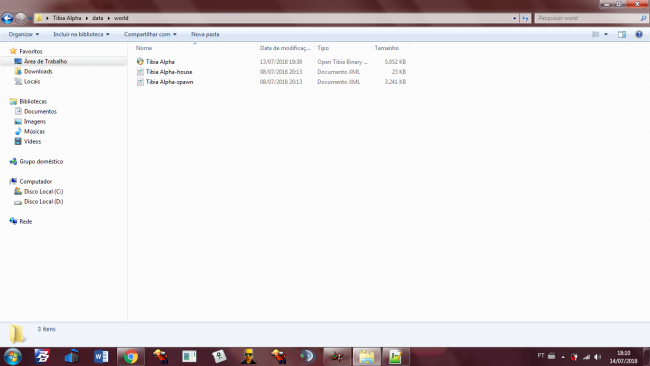
Task: Refresh the folder with the address bar refresh icon
Action: tap(525, 18)
